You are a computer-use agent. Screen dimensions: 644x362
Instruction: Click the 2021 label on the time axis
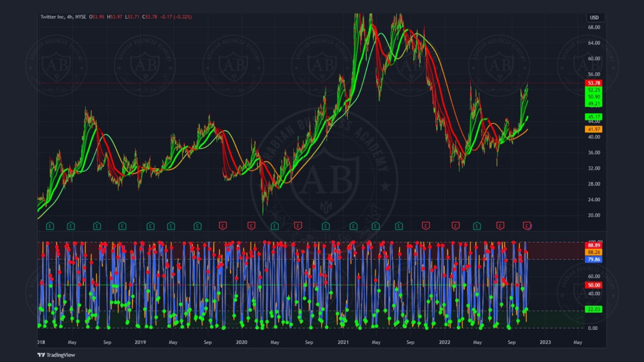tap(343, 342)
